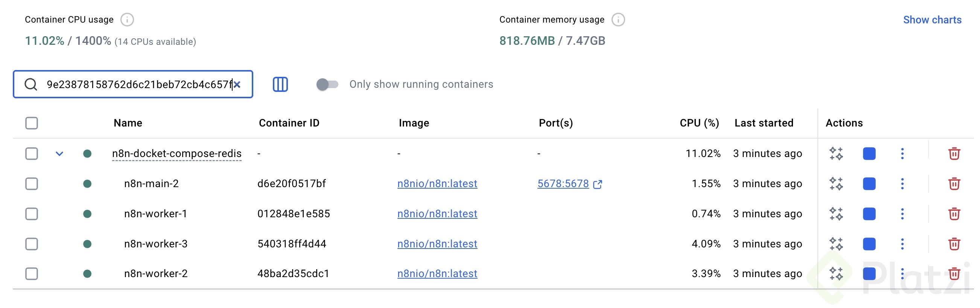Image resolution: width=980 pixels, height=308 pixels.
Task: Delete the n8n-worker-1 container
Action: pos(954,214)
